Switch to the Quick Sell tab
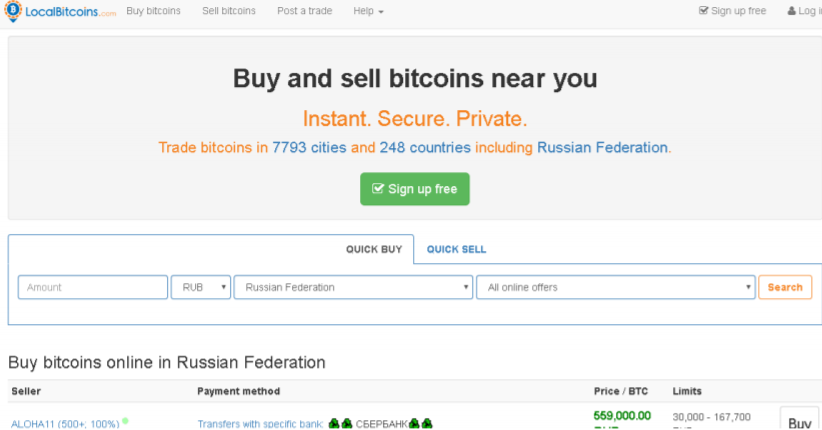Screen dimensions: 822x430 coord(456,249)
